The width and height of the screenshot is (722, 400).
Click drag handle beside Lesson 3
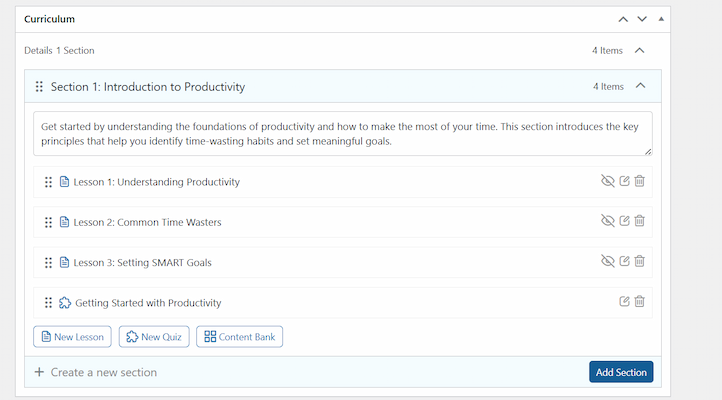pyautogui.click(x=48, y=263)
